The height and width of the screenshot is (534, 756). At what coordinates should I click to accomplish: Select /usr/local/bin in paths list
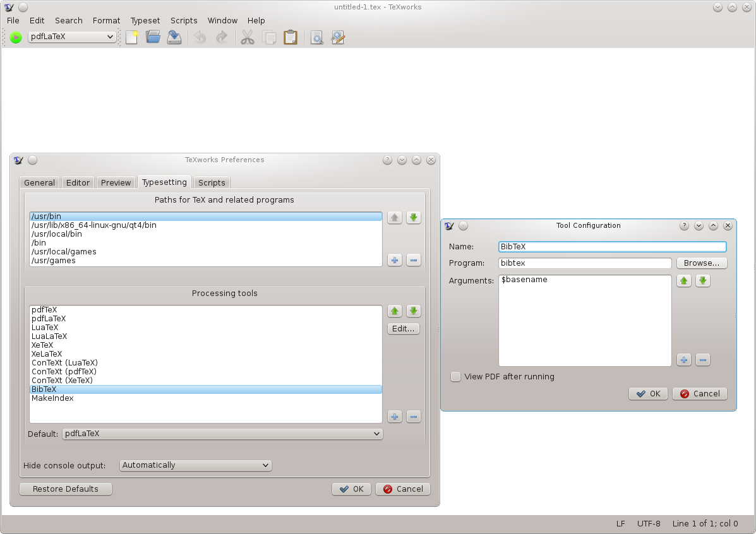tap(206, 234)
